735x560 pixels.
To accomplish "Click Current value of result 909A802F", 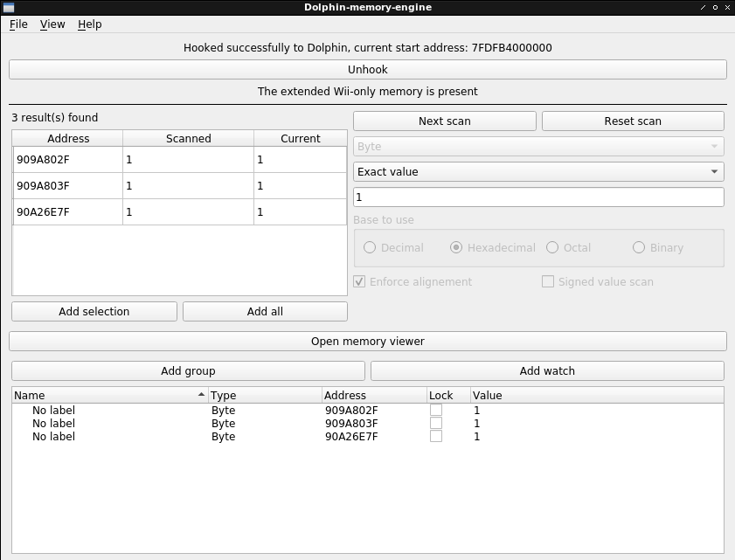I will [x=300, y=160].
